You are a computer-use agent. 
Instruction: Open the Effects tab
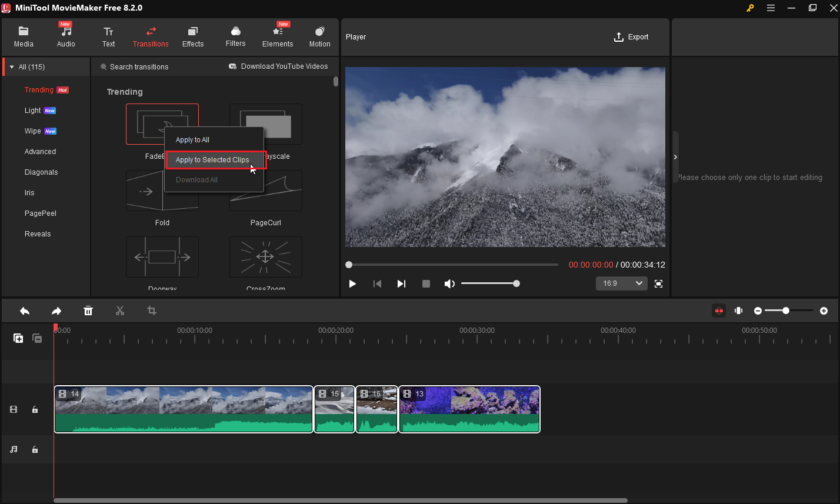click(x=193, y=37)
